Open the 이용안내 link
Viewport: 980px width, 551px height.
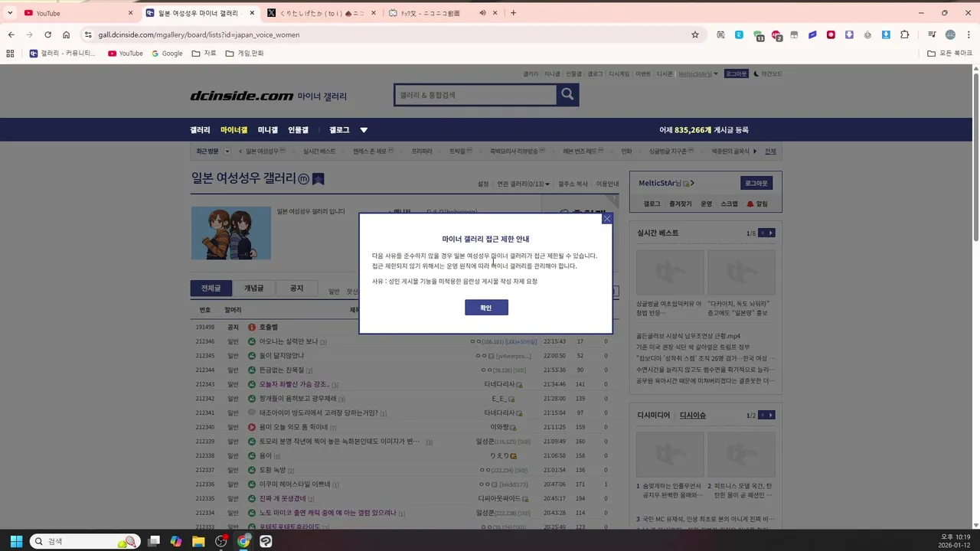pos(608,184)
